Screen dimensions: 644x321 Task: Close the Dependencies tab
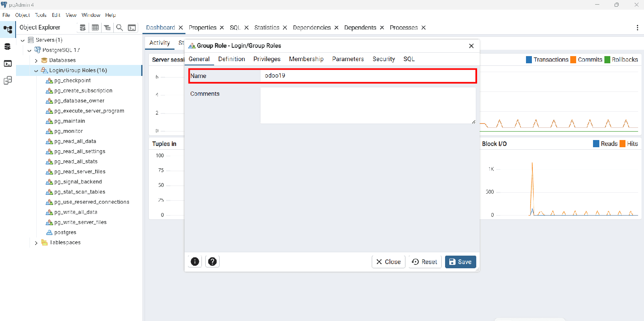pos(336,27)
